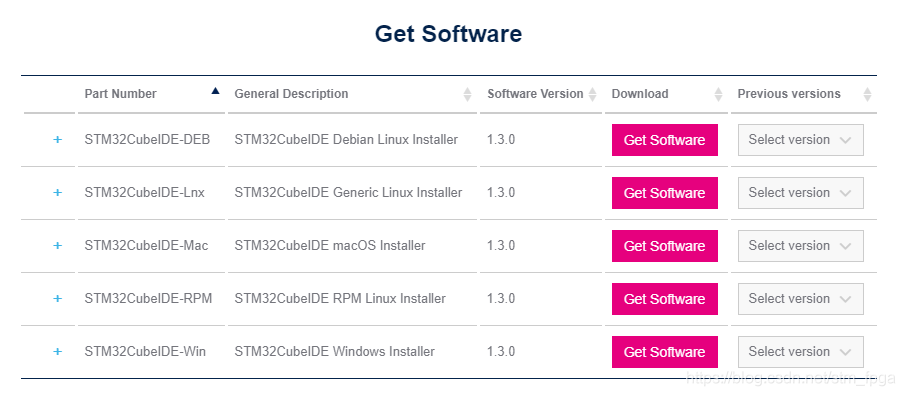Image resolution: width=905 pixels, height=396 pixels.
Task: Select the STM32CubeIDE-Win part number
Action: (x=145, y=352)
